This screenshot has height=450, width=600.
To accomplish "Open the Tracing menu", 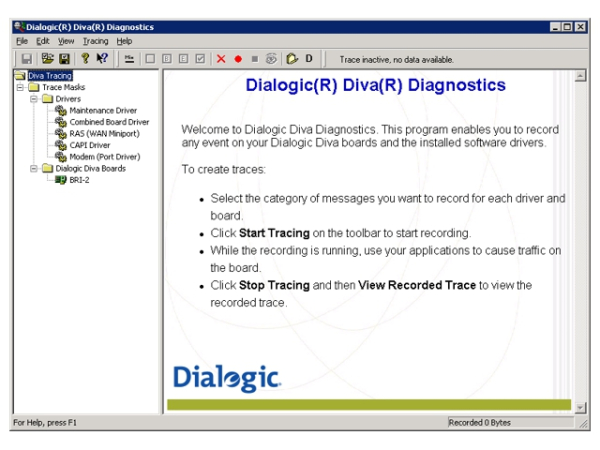I will pyautogui.click(x=95, y=41).
